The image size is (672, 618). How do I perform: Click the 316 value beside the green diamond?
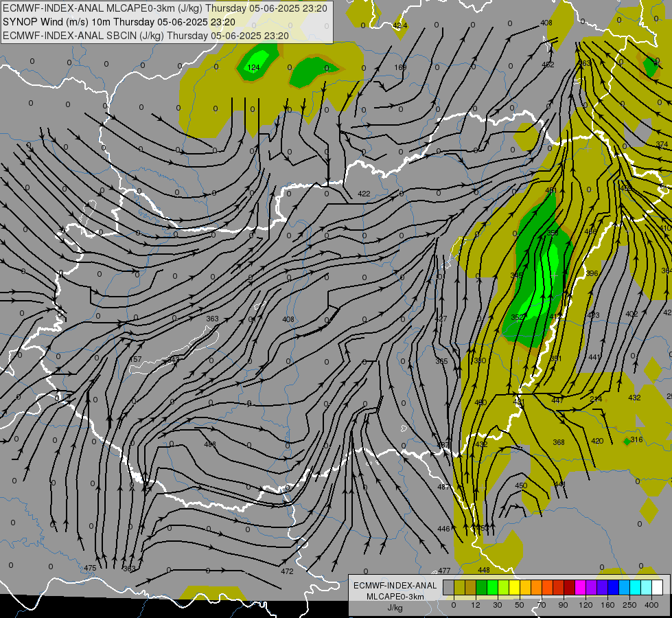click(x=637, y=439)
